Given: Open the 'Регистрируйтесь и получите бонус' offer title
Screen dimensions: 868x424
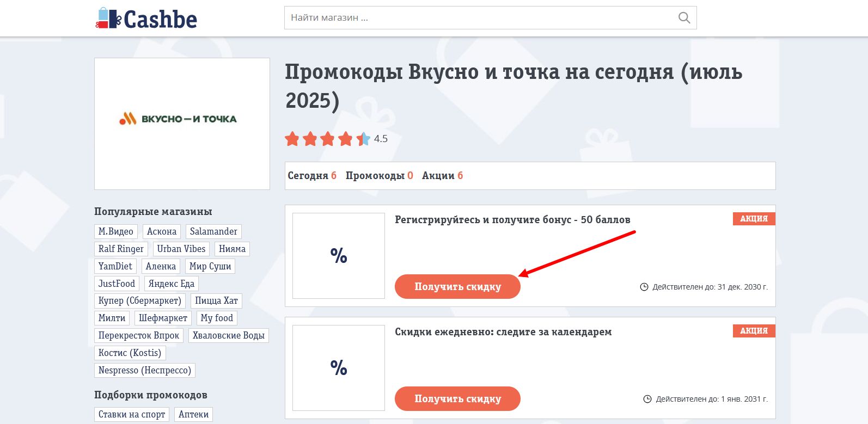Looking at the screenshot, I should point(512,219).
